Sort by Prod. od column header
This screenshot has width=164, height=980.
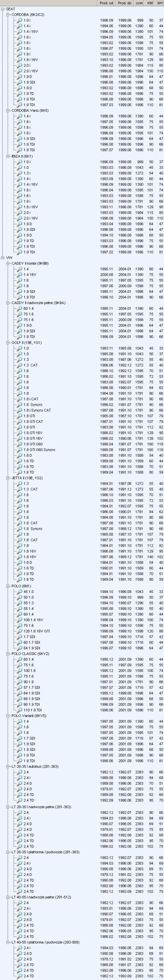pos(106,3)
